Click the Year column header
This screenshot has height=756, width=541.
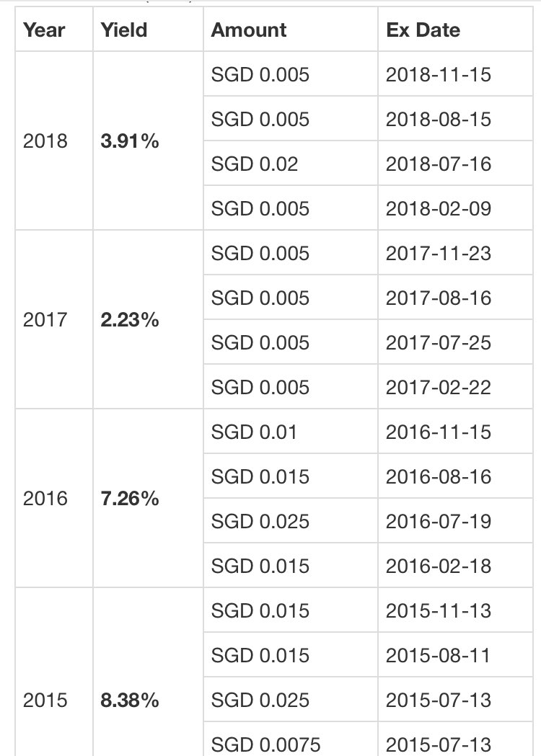44,30
